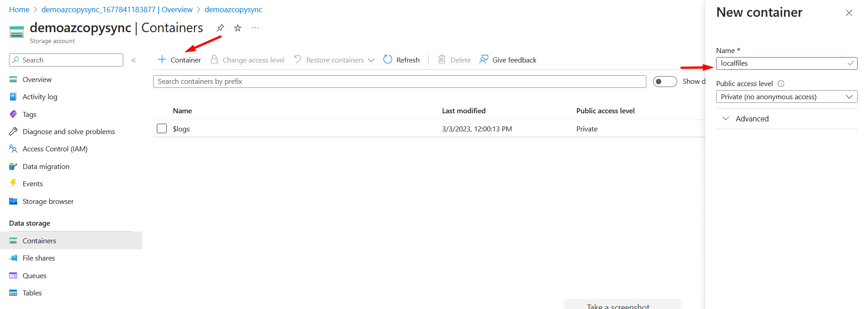
Task: Click the Search containers by prefix field
Action: click(x=400, y=82)
